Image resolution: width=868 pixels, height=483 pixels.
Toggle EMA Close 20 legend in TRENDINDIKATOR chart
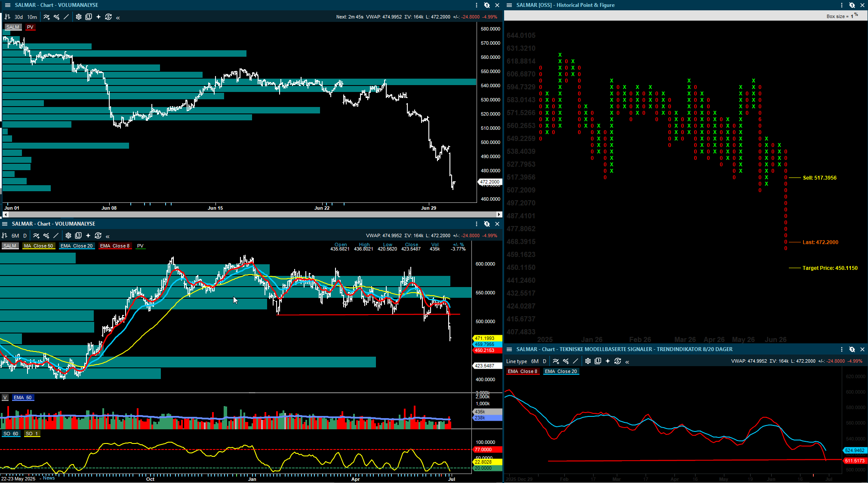pyautogui.click(x=561, y=371)
